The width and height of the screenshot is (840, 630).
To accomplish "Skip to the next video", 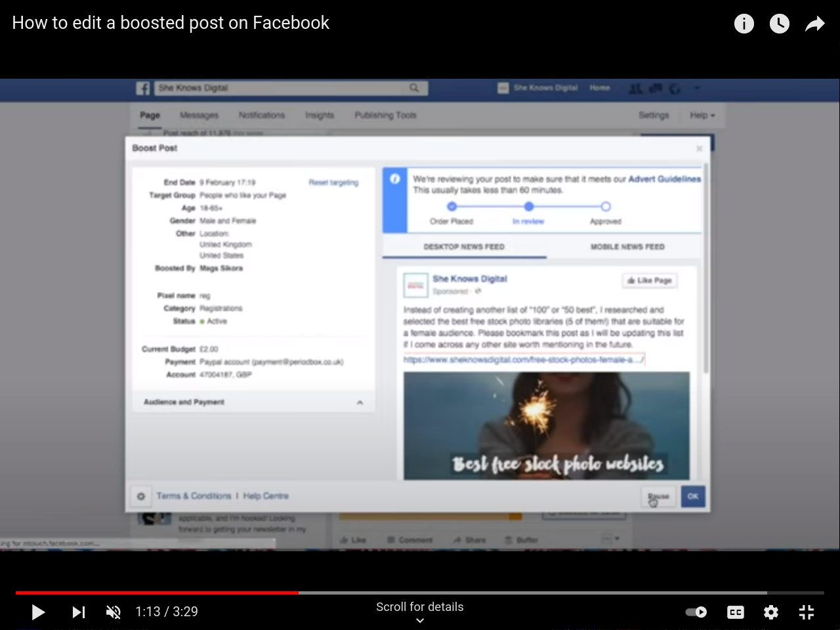I will [x=79, y=612].
